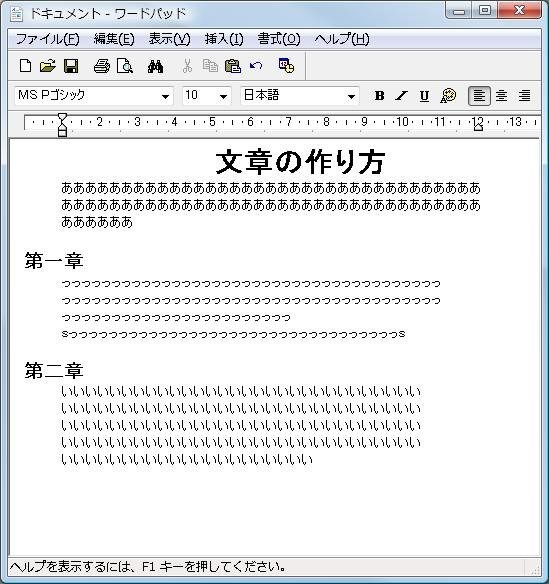Image resolution: width=549 pixels, height=584 pixels.
Task: Click the heading 第一章
Action: click(54, 260)
